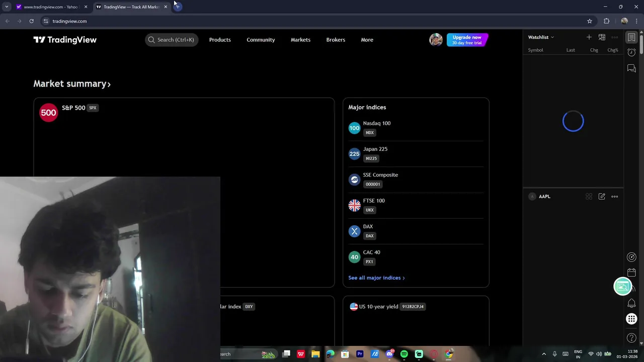Open the volume speaker tray icon
Viewport: 644px width, 362px height.
point(599,354)
